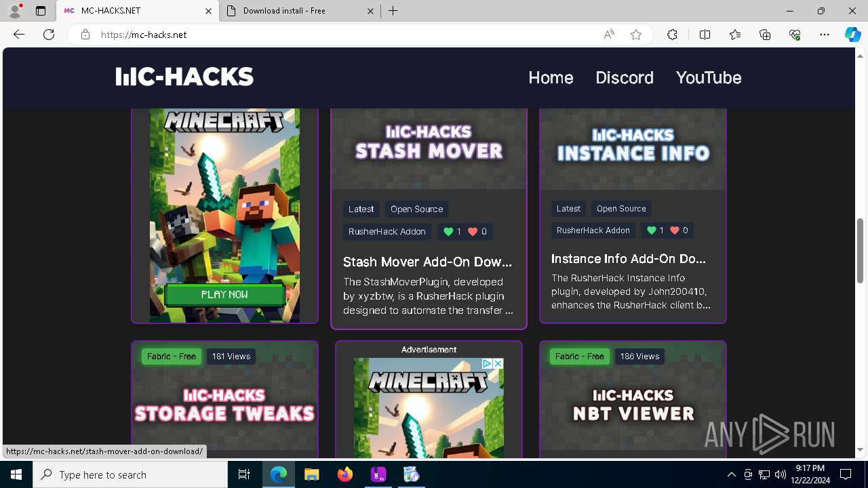Click the page vertical scrollbar thumb
Image resolution: width=868 pixels, height=488 pixels.
[861, 251]
